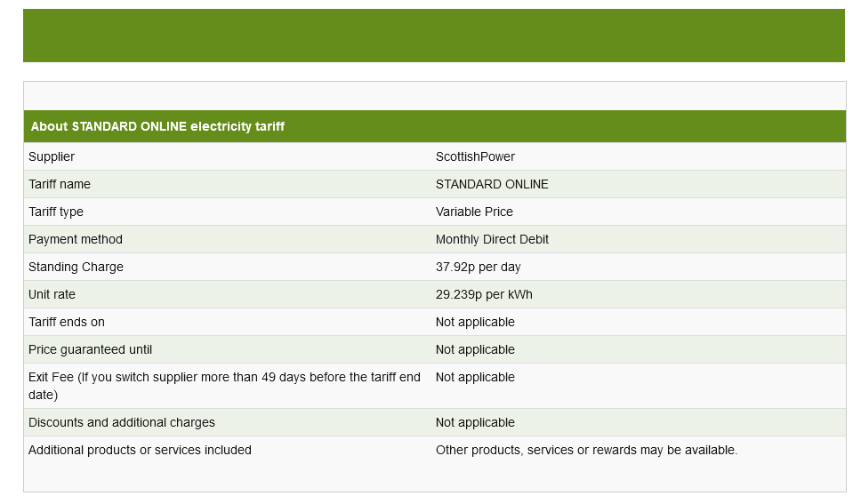The width and height of the screenshot is (853, 504).
Task: Click the Tariff name label
Action: pyautogui.click(x=60, y=184)
